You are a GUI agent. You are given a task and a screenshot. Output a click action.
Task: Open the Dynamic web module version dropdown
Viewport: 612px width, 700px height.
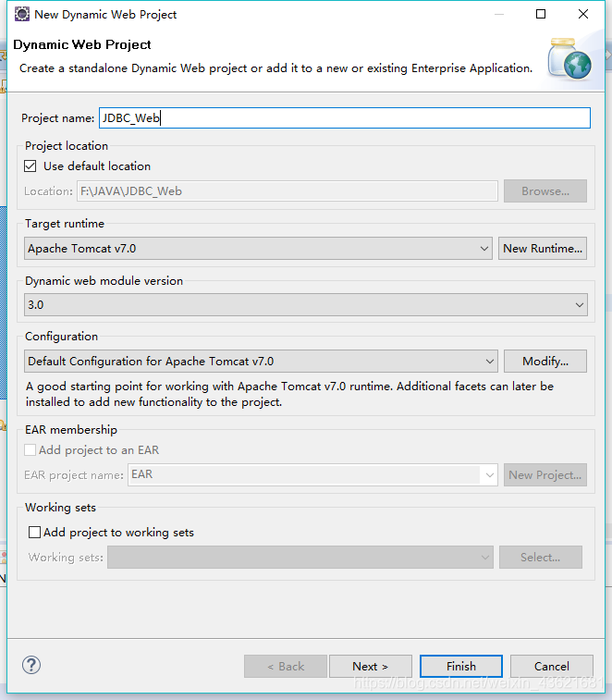coord(306,305)
